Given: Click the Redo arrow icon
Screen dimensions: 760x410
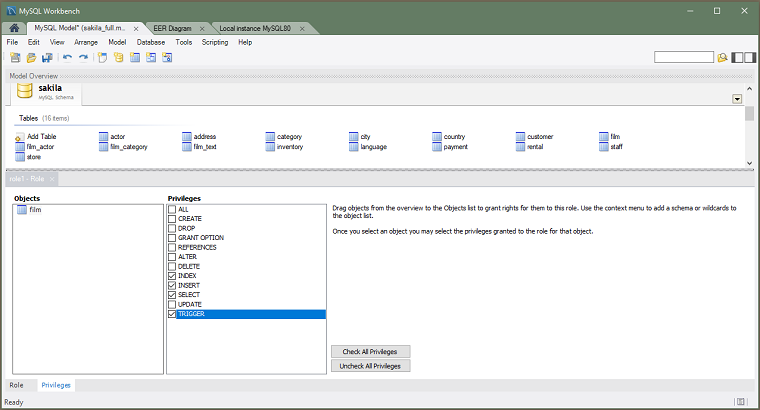Looking at the screenshot, I should (x=84, y=57).
